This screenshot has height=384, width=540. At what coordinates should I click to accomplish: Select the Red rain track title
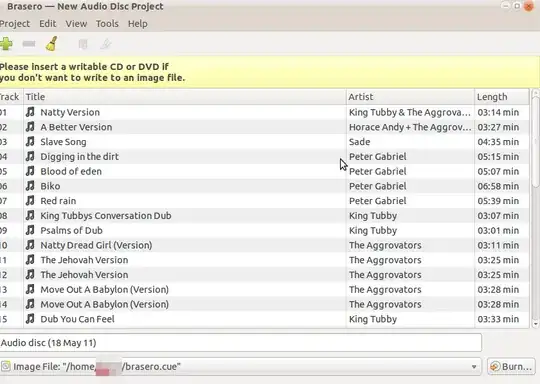[58, 201]
